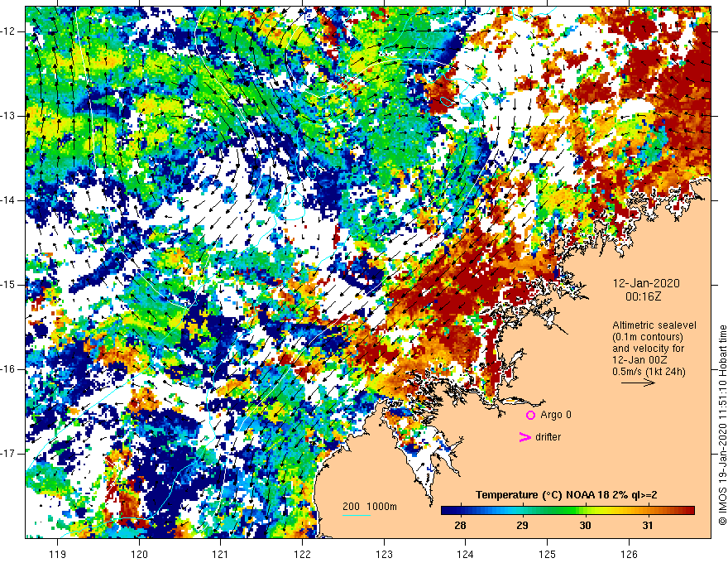Click the 'and velocity for' text line

tap(648, 349)
